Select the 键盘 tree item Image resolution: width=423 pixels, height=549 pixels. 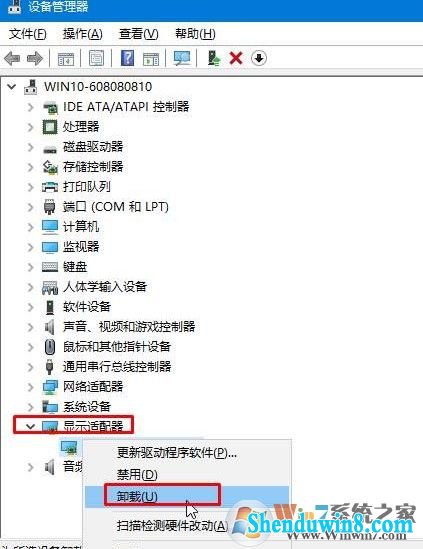pos(75,267)
